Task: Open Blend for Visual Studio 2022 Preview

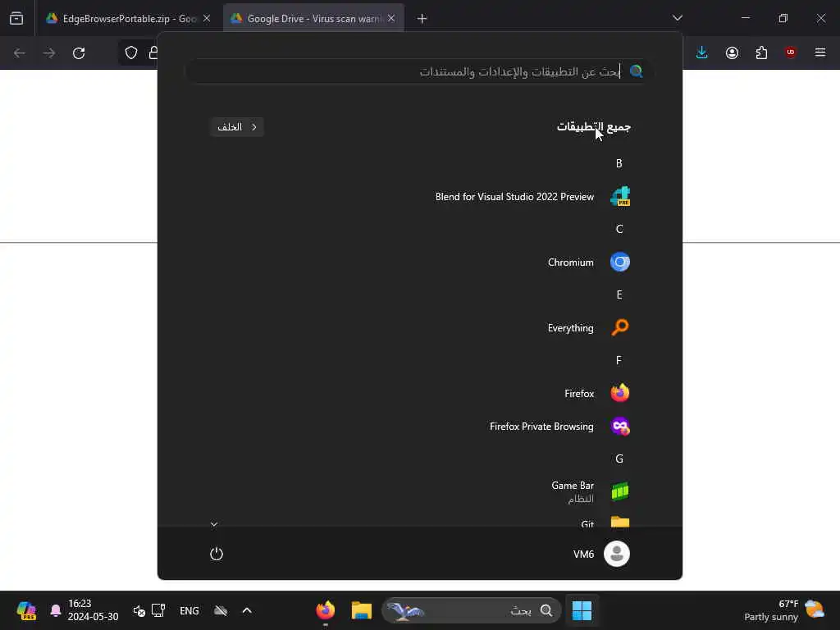Action: [532, 197]
